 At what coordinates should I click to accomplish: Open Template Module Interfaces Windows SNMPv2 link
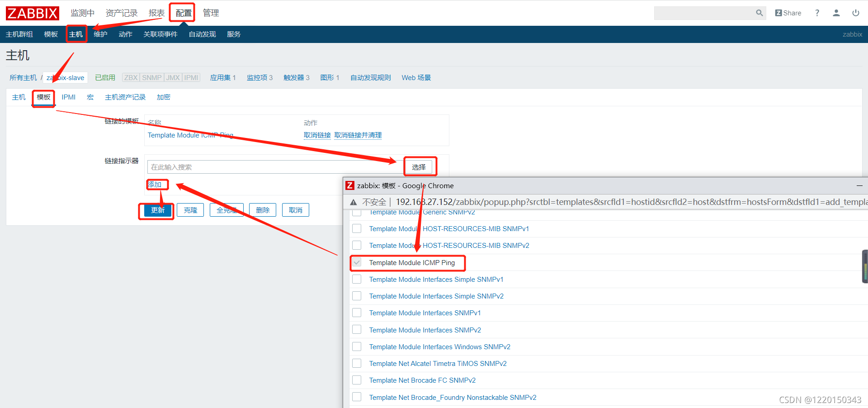tap(439, 347)
